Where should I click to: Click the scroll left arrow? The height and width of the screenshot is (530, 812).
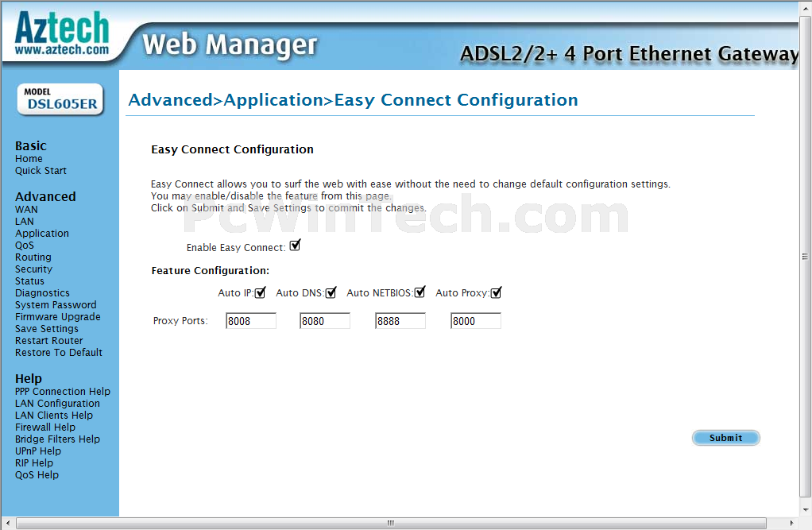7,523
